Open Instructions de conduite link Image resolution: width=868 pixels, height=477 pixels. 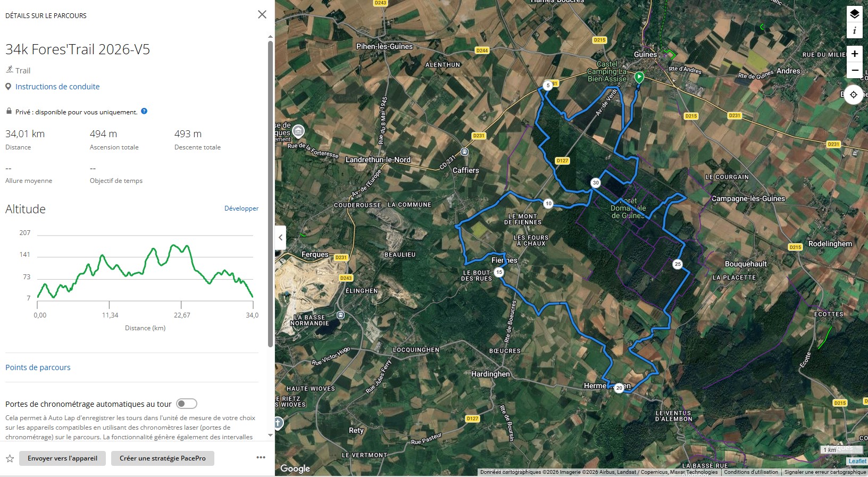coord(57,87)
